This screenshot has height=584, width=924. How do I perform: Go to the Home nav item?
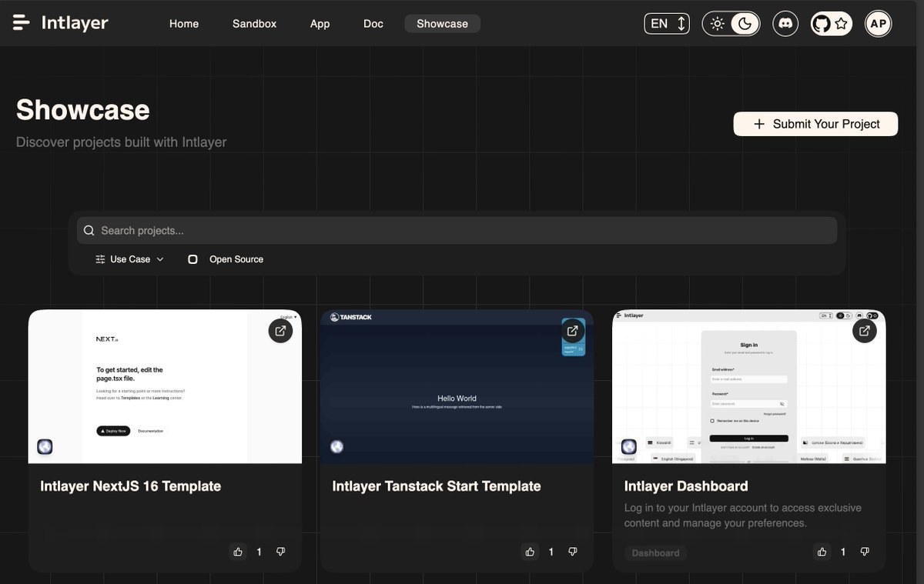coord(184,24)
